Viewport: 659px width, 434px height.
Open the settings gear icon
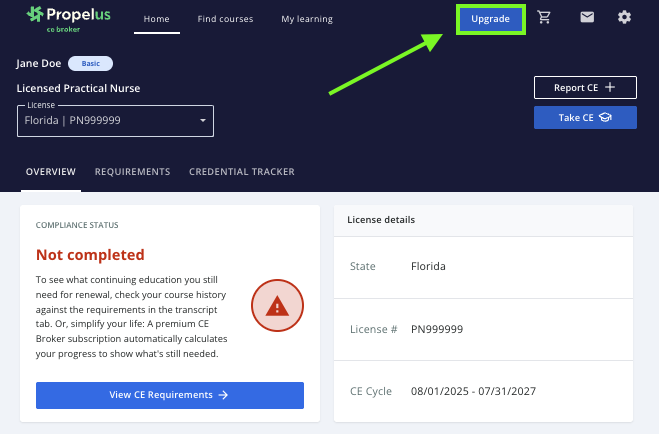[624, 18]
